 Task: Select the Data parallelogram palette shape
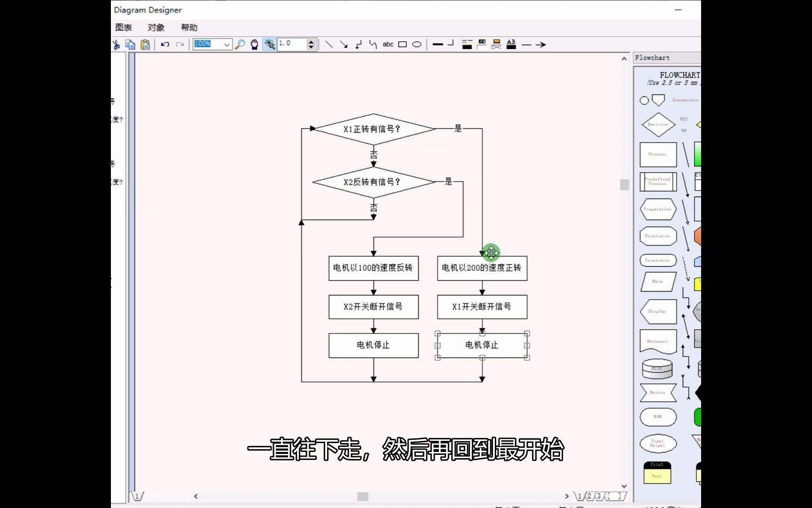pyautogui.click(x=658, y=281)
